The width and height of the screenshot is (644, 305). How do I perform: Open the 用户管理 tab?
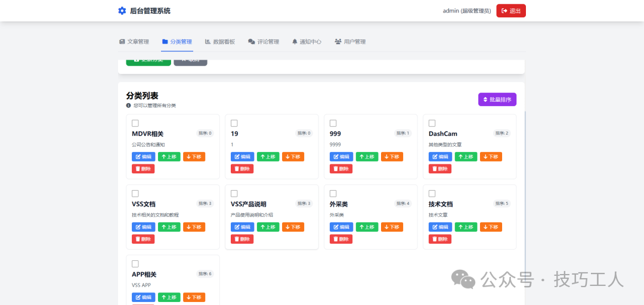pos(351,42)
